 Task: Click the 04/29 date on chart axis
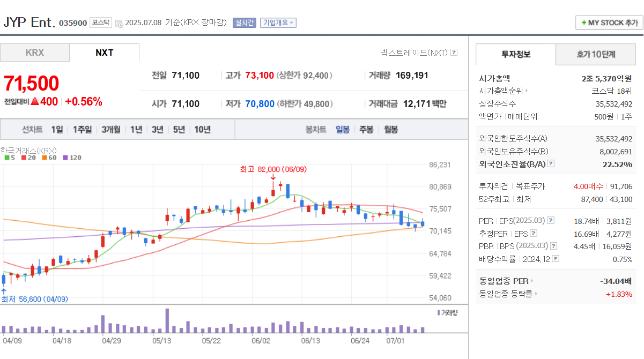(x=112, y=340)
